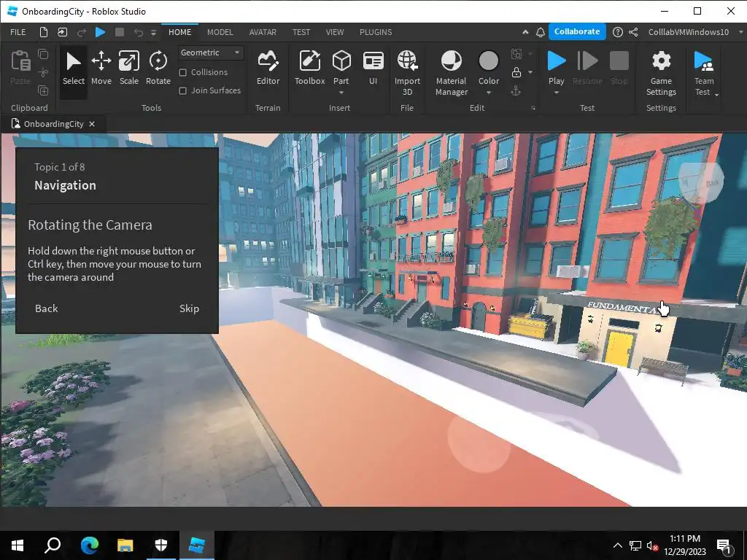The width and height of the screenshot is (747, 560).
Task: Open the quick access customize dropdown
Action: [x=153, y=32]
